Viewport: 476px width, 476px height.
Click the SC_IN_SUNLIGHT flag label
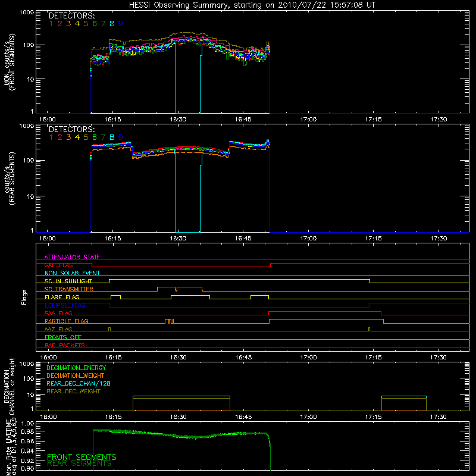pyautogui.click(x=68, y=281)
